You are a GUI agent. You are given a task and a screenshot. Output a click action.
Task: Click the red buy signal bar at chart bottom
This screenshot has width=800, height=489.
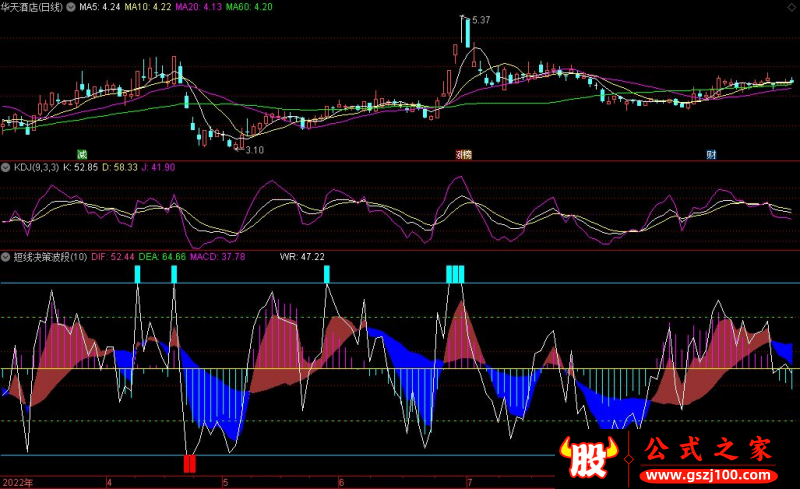[189, 463]
